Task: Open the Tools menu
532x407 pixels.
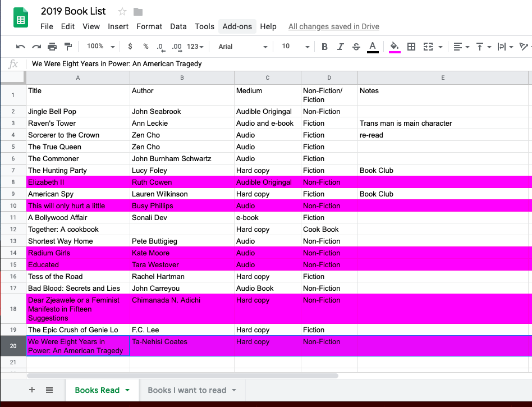Action: click(204, 26)
